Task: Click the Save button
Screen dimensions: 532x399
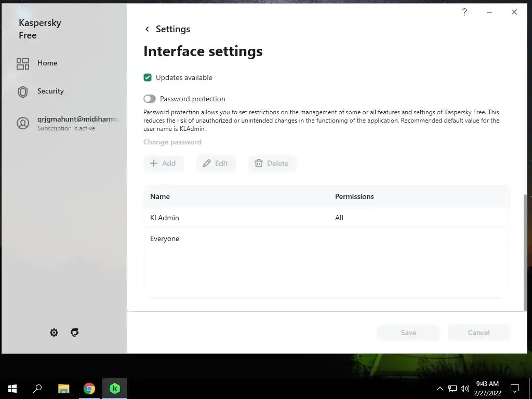Action: click(x=408, y=333)
